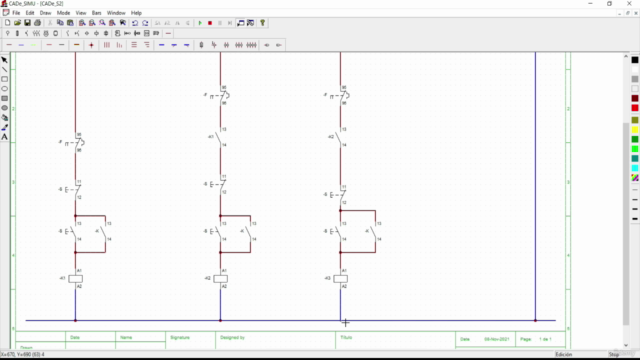This screenshot has height=360, width=640.
Task: Open the View menu
Action: point(81,13)
